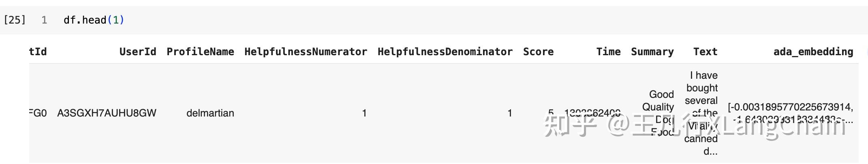
Task: Select the Text column header
Action: click(705, 52)
